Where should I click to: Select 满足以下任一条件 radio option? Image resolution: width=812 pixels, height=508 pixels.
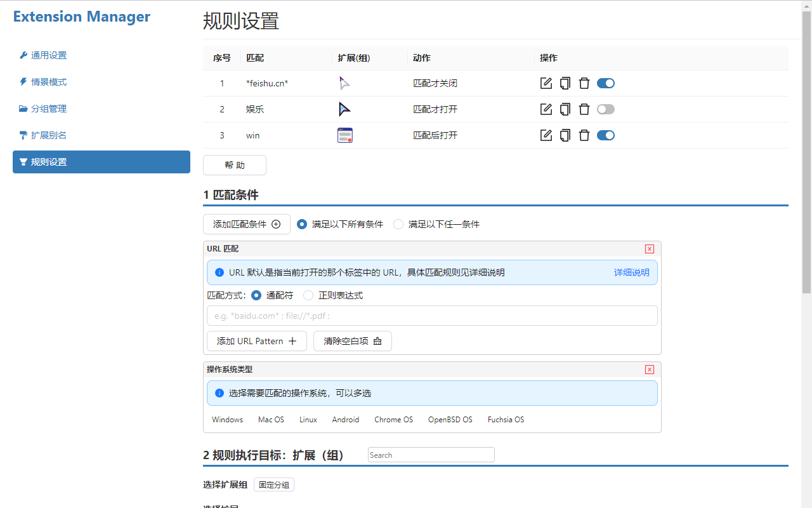click(x=398, y=224)
